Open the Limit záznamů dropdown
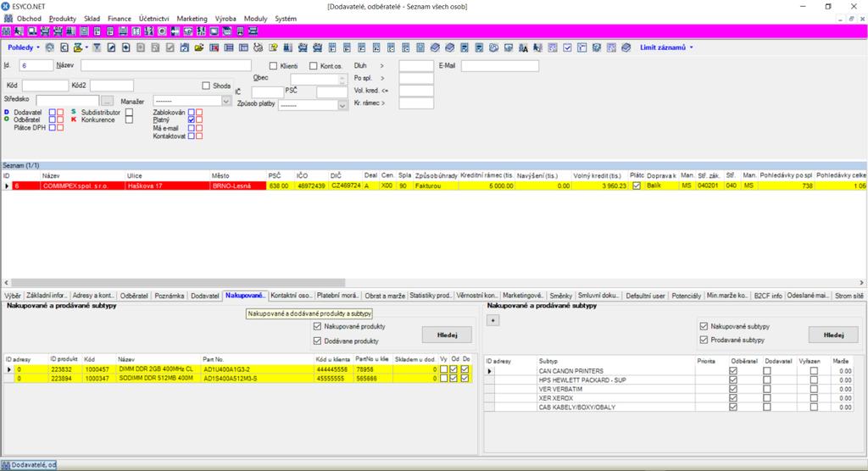This screenshot has width=868, height=471. tap(666, 47)
